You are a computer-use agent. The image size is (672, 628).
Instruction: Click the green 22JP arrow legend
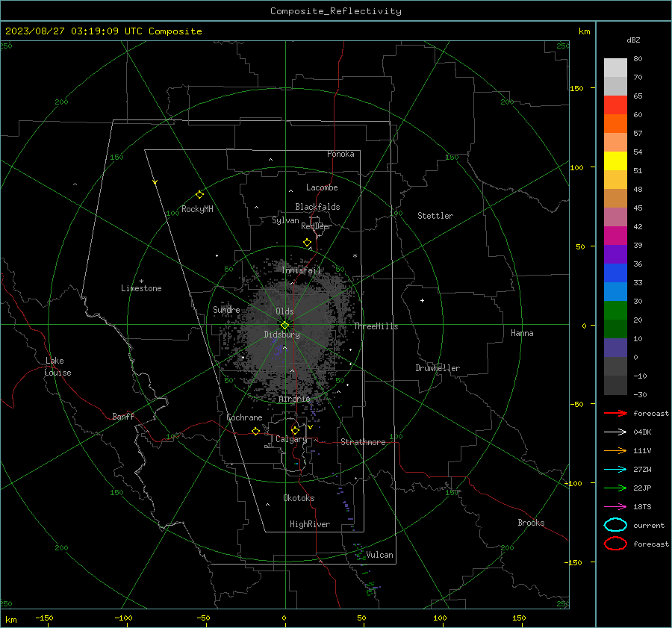tap(615, 488)
